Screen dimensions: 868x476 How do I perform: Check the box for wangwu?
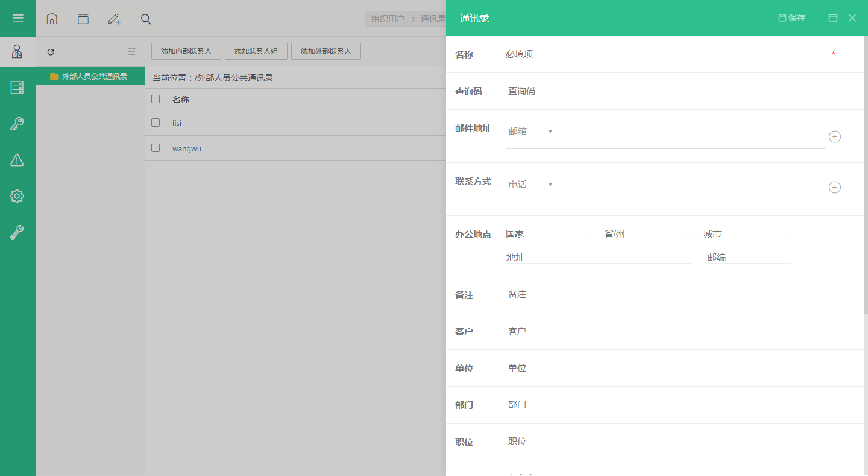tap(156, 148)
